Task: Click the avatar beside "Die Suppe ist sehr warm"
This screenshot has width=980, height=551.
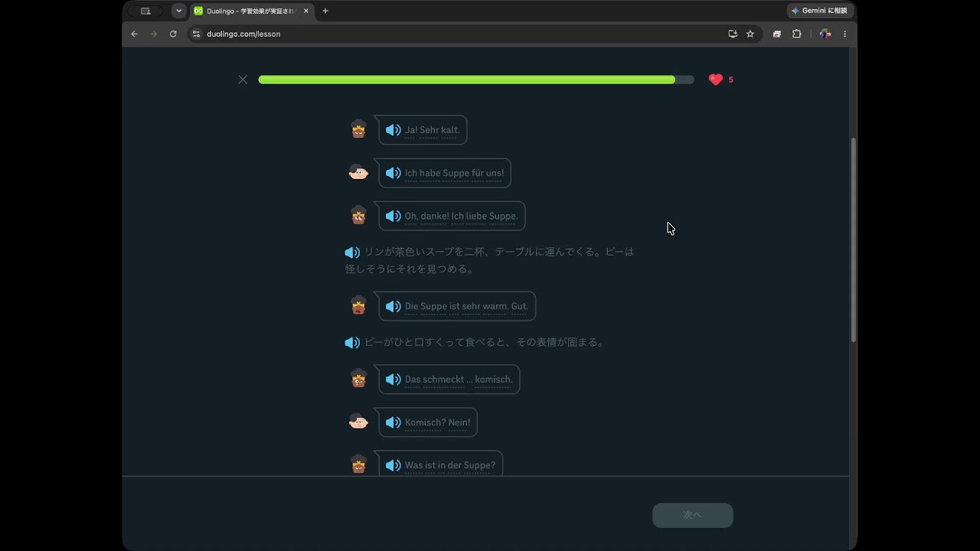Action: tap(358, 305)
